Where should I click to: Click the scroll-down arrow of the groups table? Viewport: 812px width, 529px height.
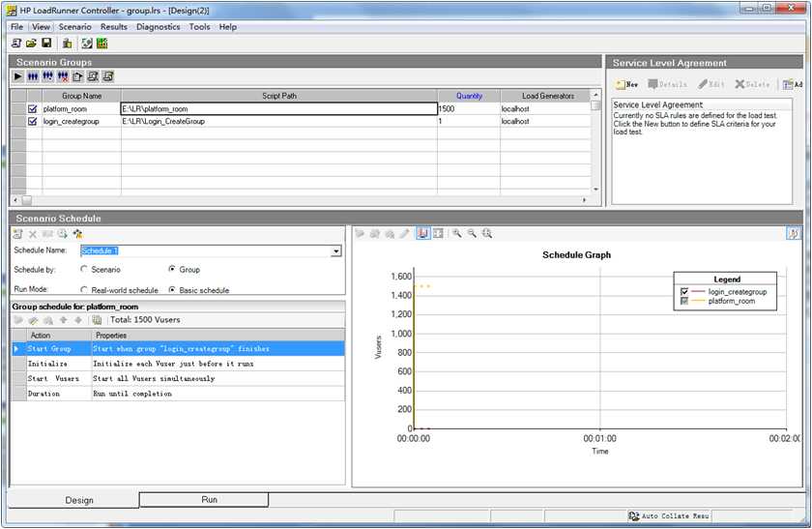click(596, 190)
